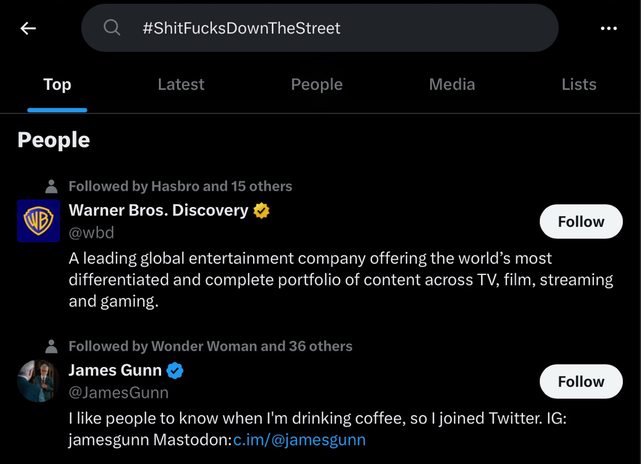Image resolution: width=641 pixels, height=464 pixels.
Task: Open the three-dot more options menu
Action: pyautogui.click(x=609, y=28)
